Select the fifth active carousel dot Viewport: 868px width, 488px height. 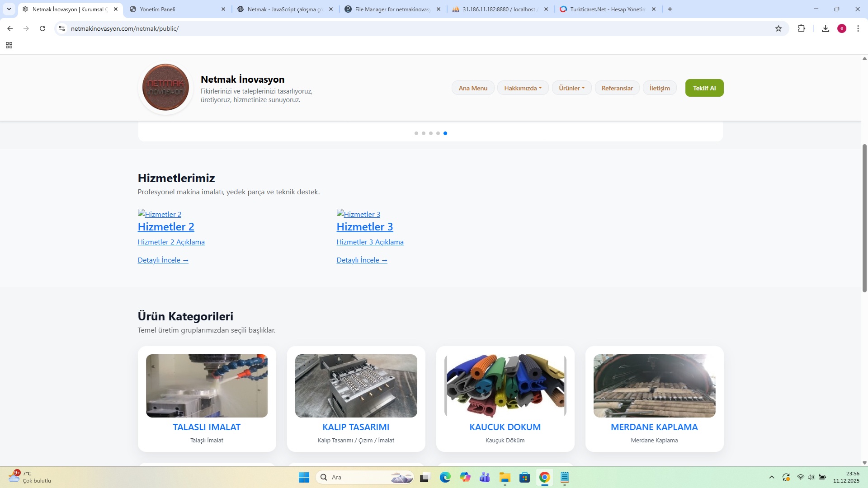[x=445, y=133]
